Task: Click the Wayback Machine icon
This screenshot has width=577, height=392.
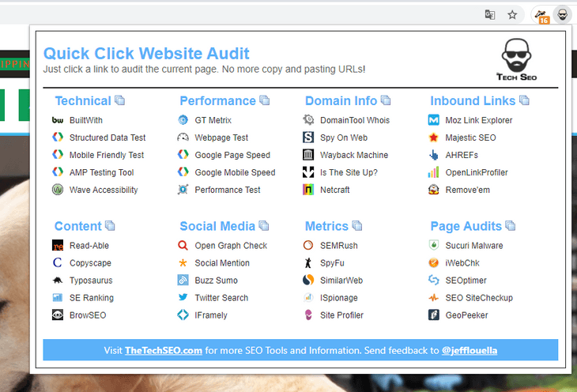Action: point(308,155)
